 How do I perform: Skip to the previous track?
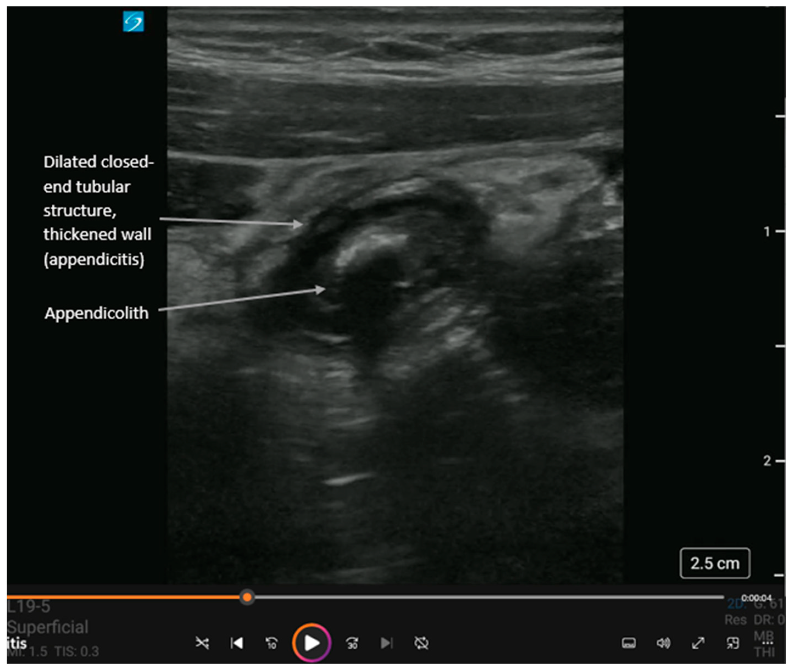point(237,643)
